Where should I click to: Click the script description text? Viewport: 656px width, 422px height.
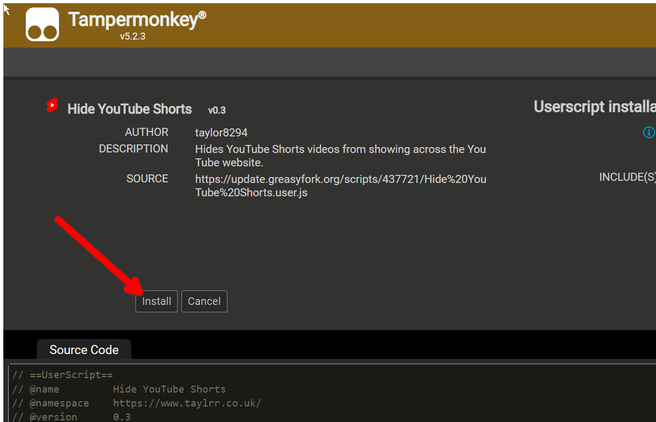(341, 156)
